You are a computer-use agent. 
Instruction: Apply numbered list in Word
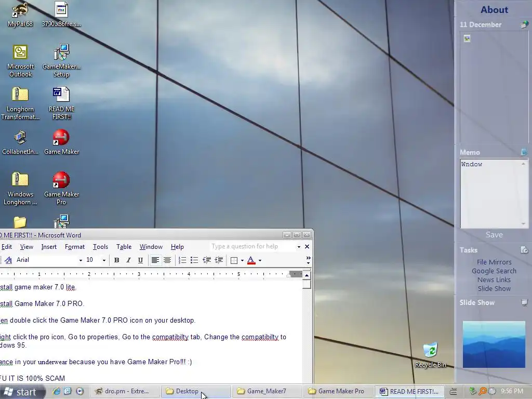(182, 260)
